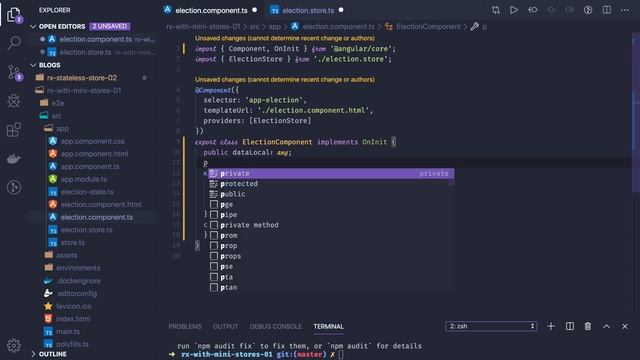Open the Debug Console panel tab
The width and height of the screenshot is (640, 360).
coord(276,326)
